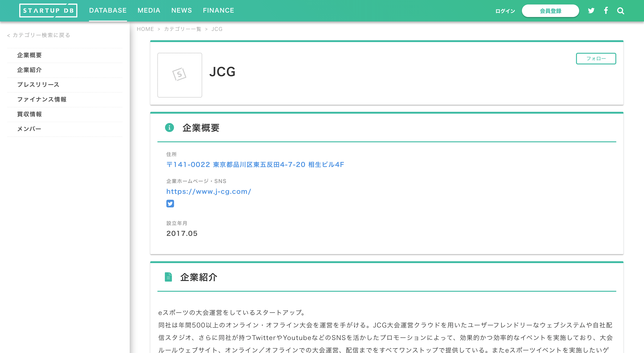Click the ログイン link
644x353 pixels.
click(505, 11)
